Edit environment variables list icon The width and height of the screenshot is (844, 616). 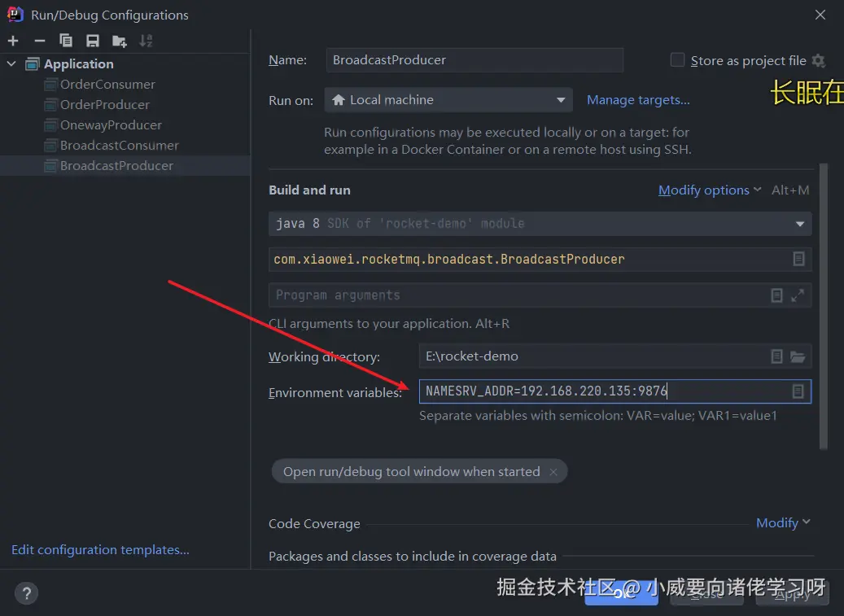[x=798, y=391]
